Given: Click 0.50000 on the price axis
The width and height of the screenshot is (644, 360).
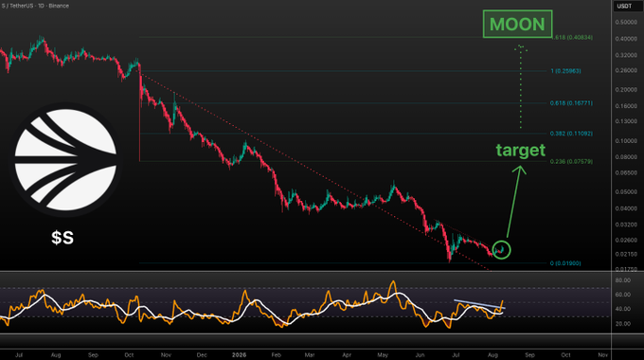Looking at the screenshot, I should (x=626, y=22).
